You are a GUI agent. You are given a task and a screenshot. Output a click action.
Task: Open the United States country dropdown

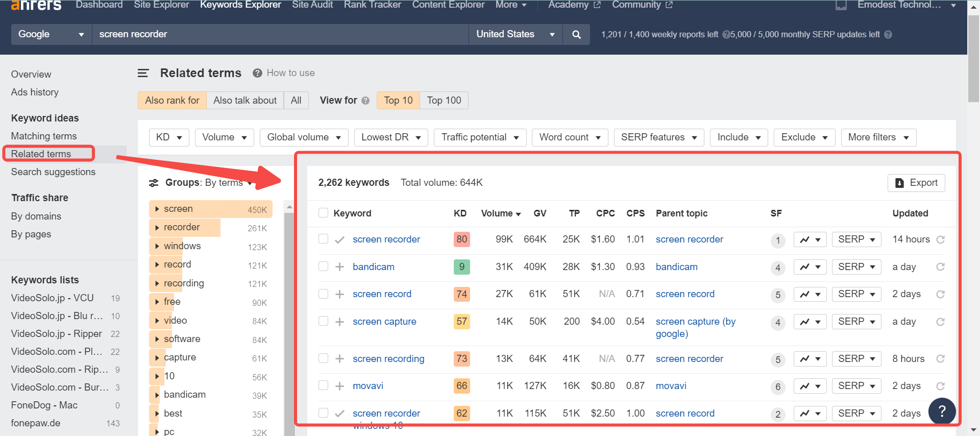[516, 34]
